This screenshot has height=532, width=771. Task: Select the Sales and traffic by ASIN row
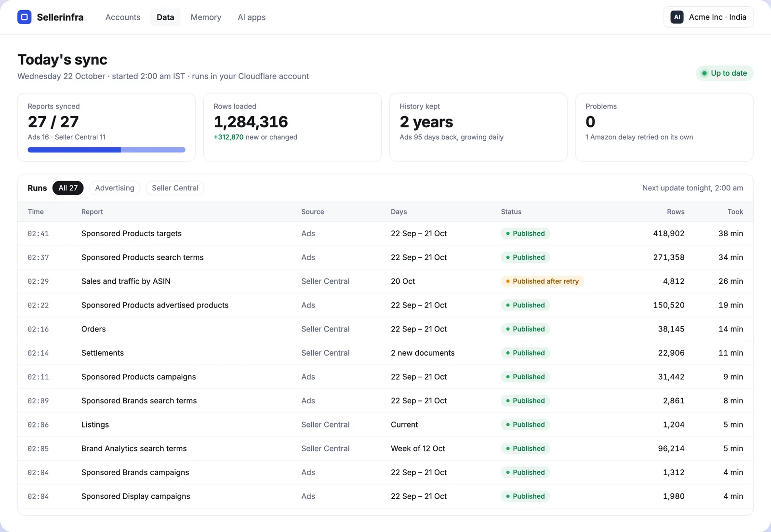coord(385,281)
